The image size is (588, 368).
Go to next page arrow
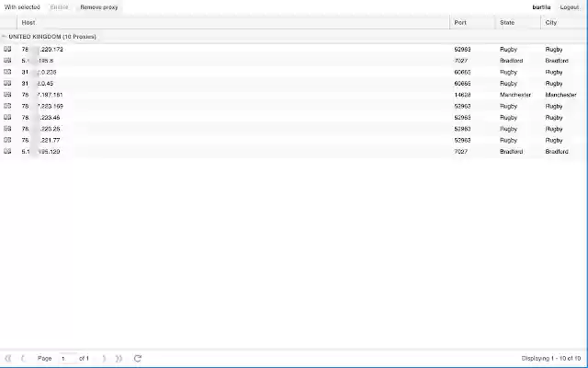(104, 358)
